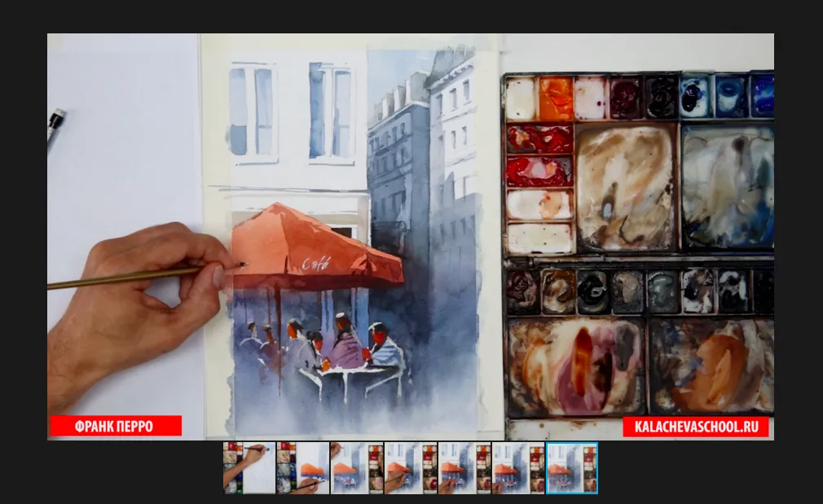Image resolution: width=823 pixels, height=504 pixels.
Task: Click the lower-right mixing well with orange blot
Action: pyautogui.click(x=711, y=365)
